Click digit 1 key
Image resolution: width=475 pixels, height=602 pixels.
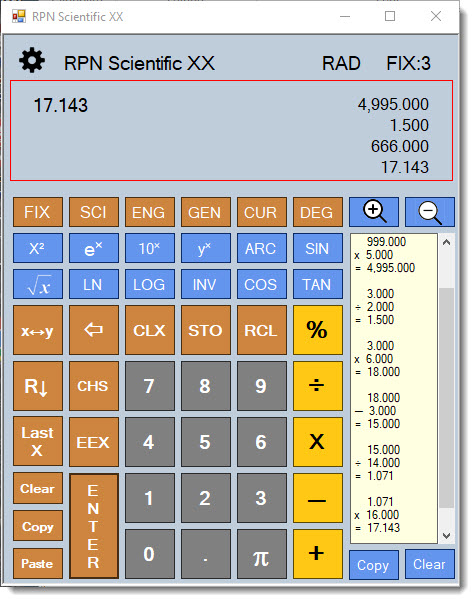coord(150,498)
